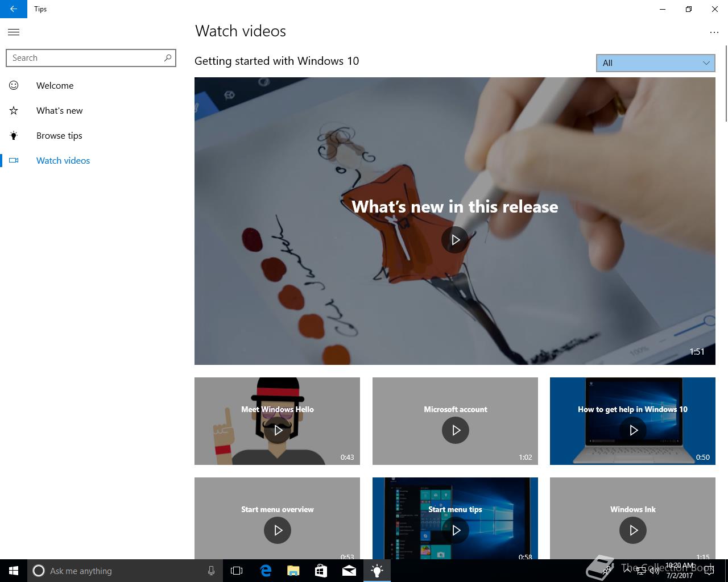Viewport: 728px width, 582px height.
Task: Open the hamburger navigation menu
Action: [14, 32]
